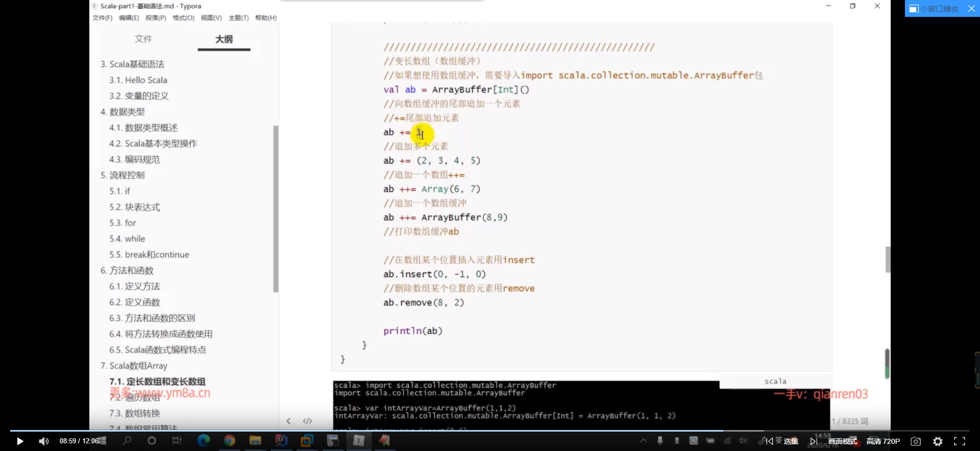Viewport: 980px width, 451px height.
Task: Jump to outline item 5.5. break和continue
Action: click(149, 254)
